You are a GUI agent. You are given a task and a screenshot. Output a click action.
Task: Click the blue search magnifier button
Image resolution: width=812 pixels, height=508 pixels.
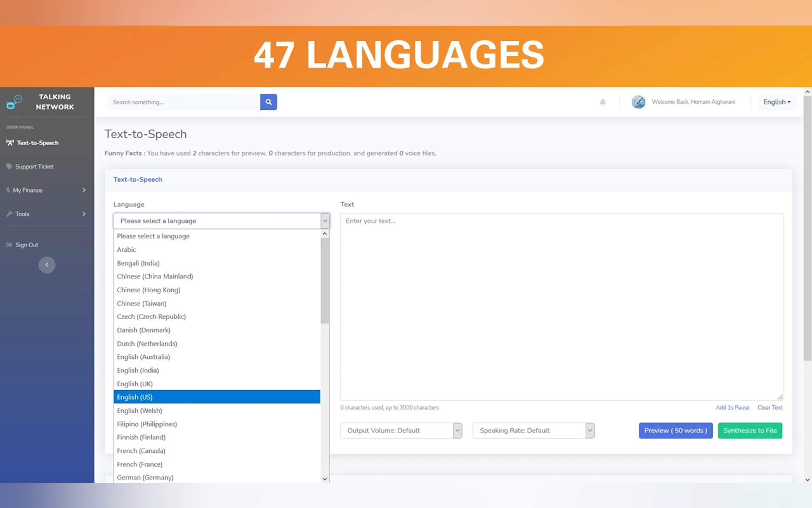[268, 102]
